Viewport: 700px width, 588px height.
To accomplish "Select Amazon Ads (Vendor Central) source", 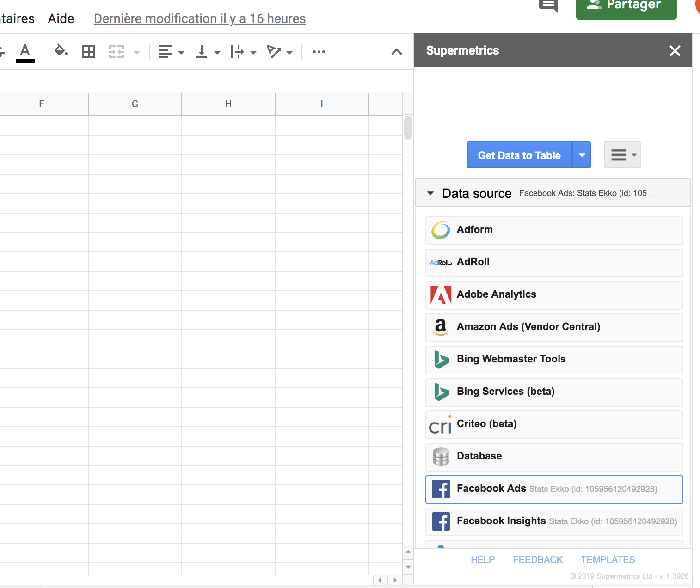I will (554, 327).
